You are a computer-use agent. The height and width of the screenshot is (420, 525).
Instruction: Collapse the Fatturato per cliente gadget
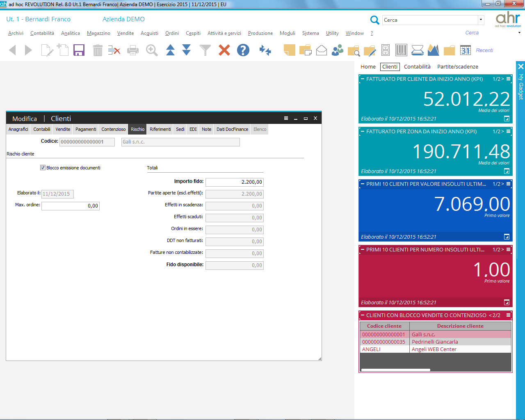[x=362, y=79]
